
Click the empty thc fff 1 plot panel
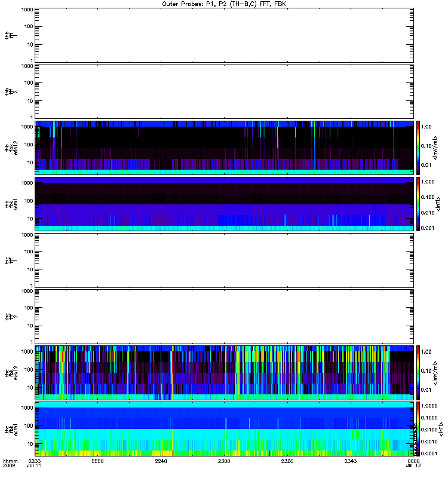(225, 261)
